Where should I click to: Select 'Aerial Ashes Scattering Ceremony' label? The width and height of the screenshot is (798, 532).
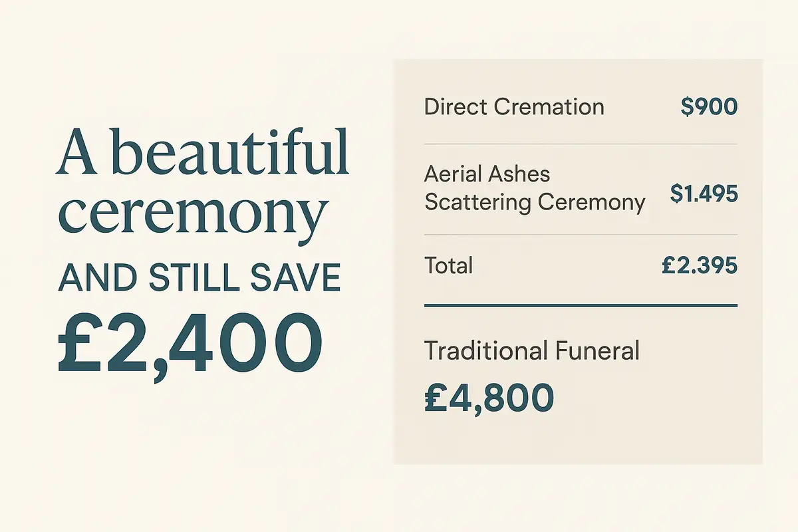click(535, 188)
